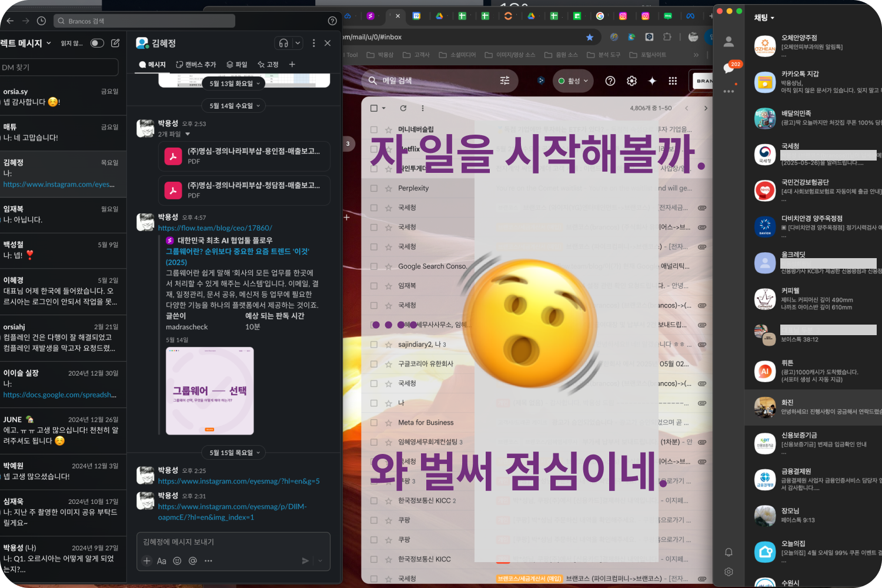Screen dimensions: 882x588
Task: Open instagram eyesmag link from 오후 2:25
Action: 239,481
